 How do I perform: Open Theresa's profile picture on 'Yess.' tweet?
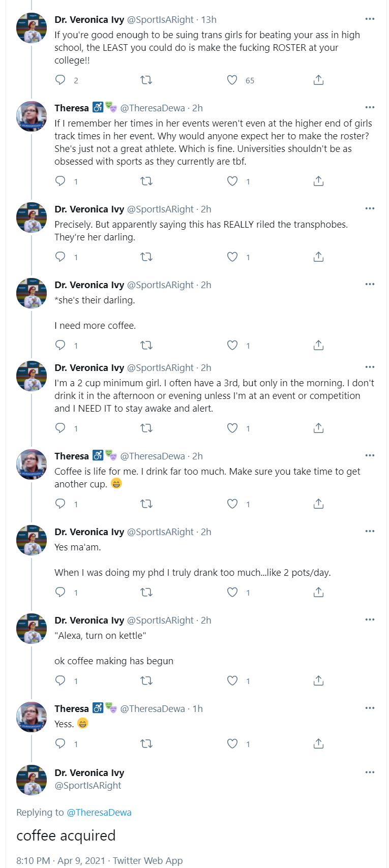click(32, 717)
